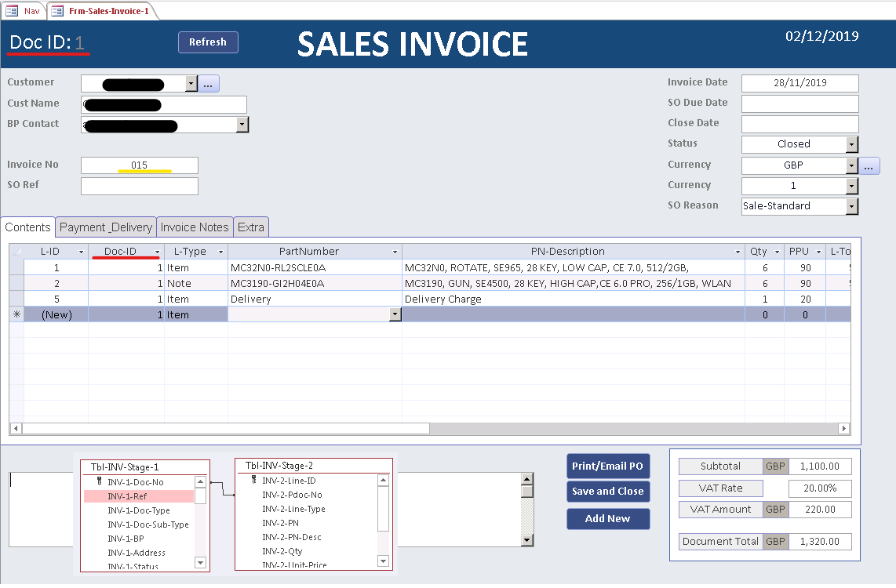The width and height of the screenshot is (896, 588).
Task: Switch to the Contents tab
Action: point(27,227)
